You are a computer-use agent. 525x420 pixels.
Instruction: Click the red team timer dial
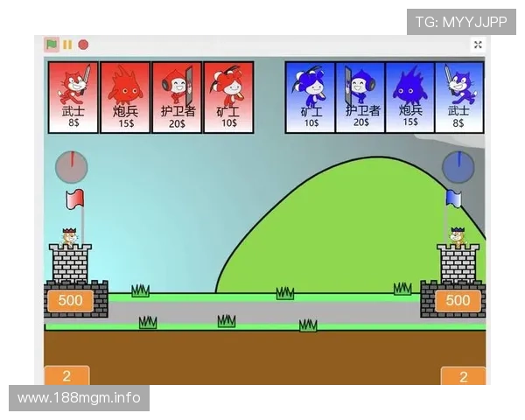tap(72, 165)
